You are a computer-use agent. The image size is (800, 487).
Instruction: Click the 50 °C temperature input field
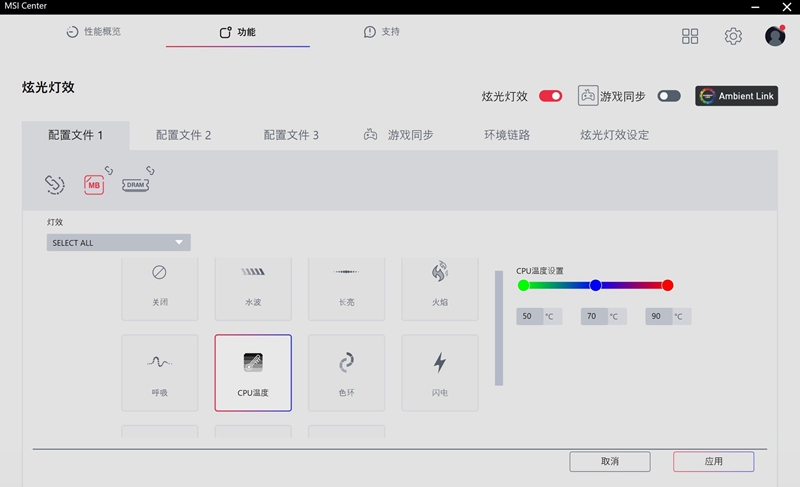pyautogui.click(x=529, y=316)
